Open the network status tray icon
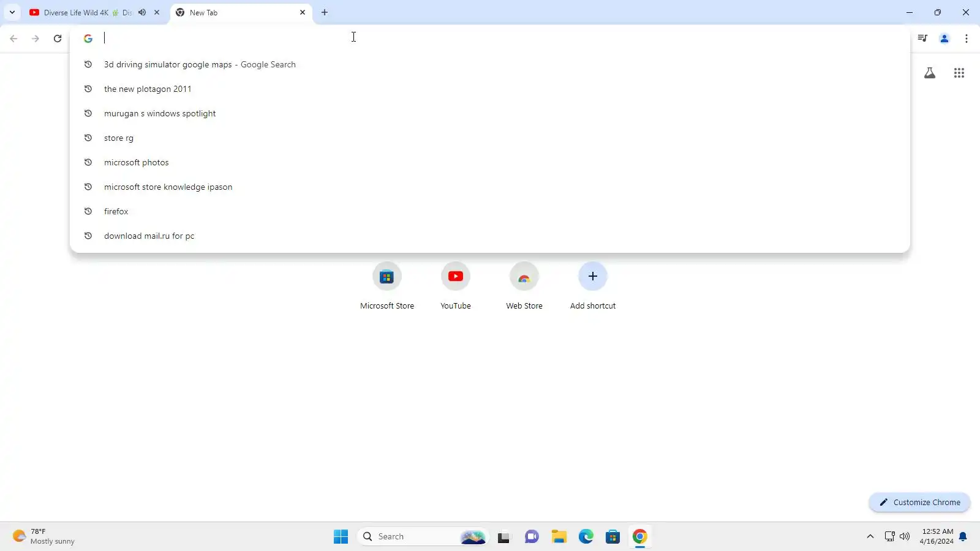Viewport: 980px width, 551px height. (890, 536)
